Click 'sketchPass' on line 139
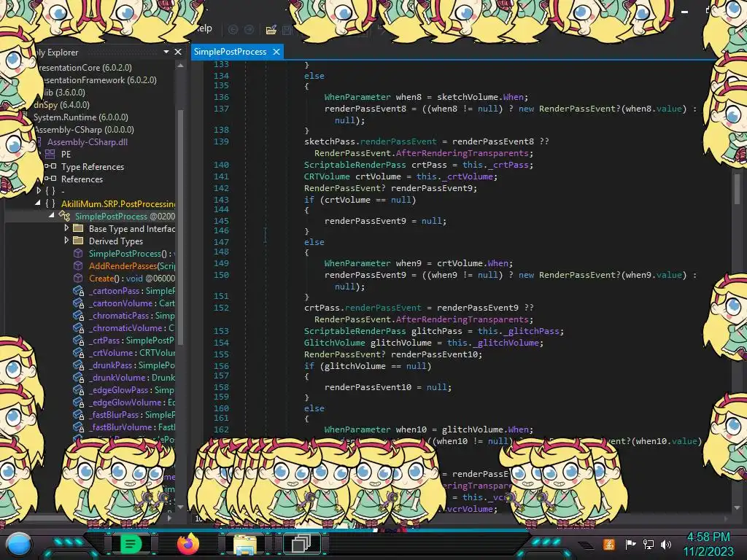This screenshot has width=747, height=560. coord(330,141)
